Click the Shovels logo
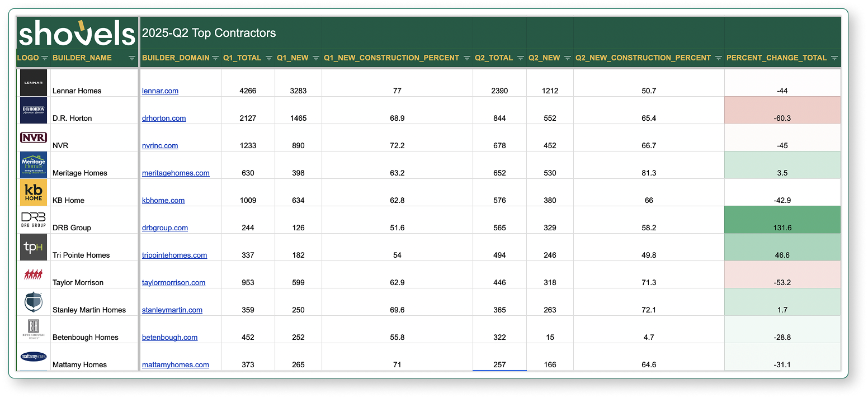 77,33
